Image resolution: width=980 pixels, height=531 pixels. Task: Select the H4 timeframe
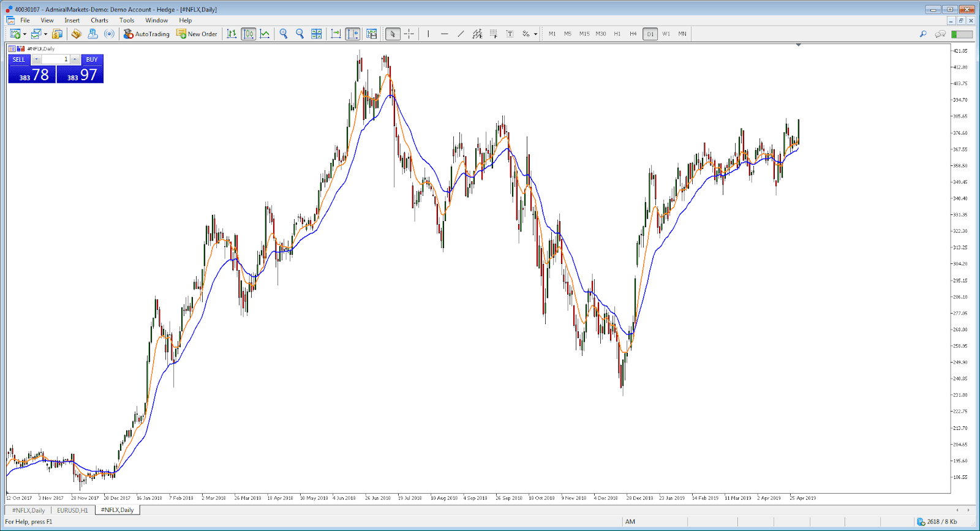pyautogui.click(x=633, y=34)
